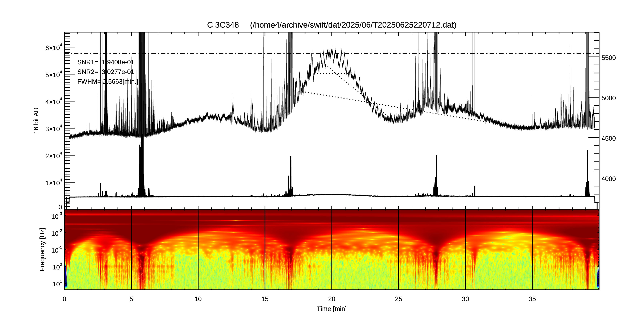The width and height of the screenshot is (644, 322).
Task: Click the dash-dot horizontal threshold line
Action: (331, 54)
